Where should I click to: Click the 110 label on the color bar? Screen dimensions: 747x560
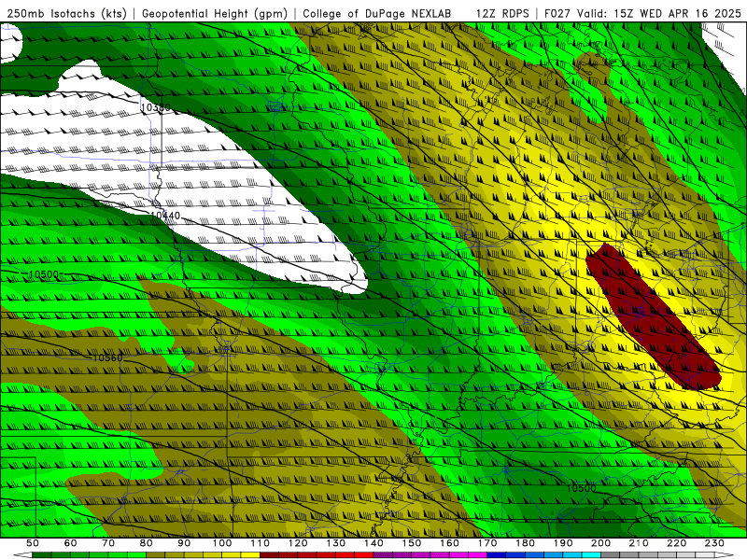click(261, 543)
